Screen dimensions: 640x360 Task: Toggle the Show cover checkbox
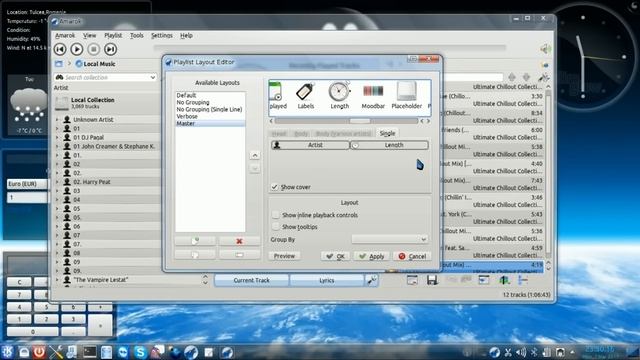pos(275,187)
